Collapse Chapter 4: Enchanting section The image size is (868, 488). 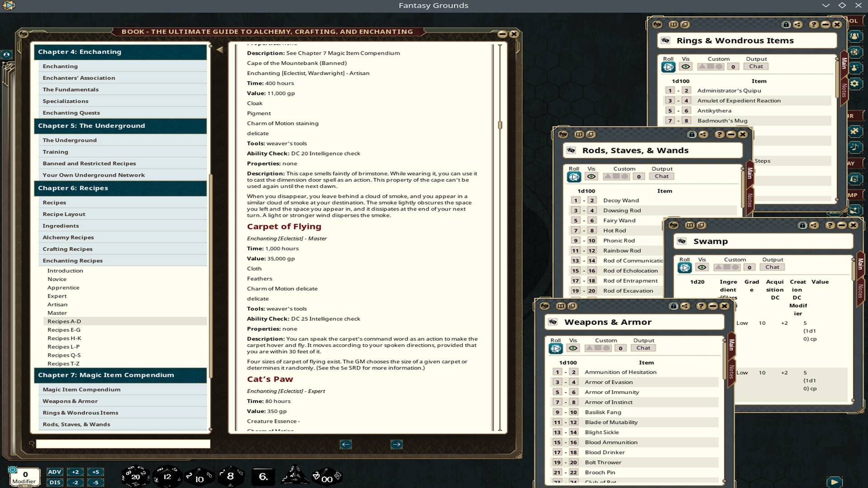click(120, 52)
